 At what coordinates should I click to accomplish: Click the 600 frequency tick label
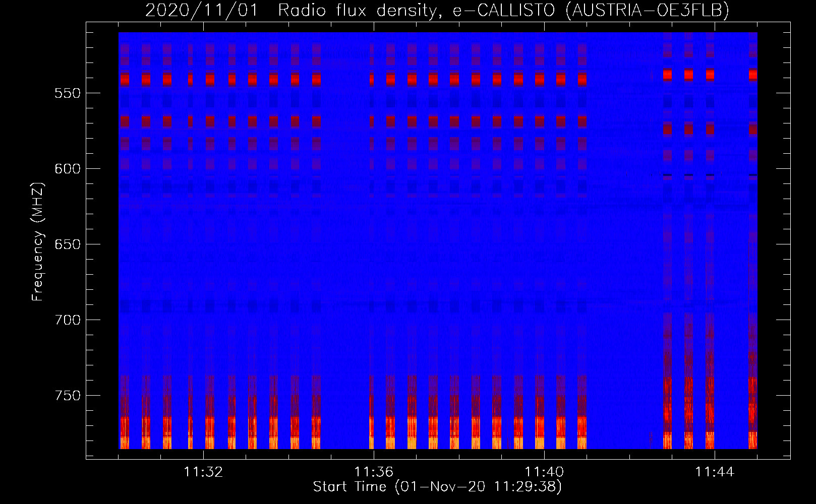click(68, 169)
